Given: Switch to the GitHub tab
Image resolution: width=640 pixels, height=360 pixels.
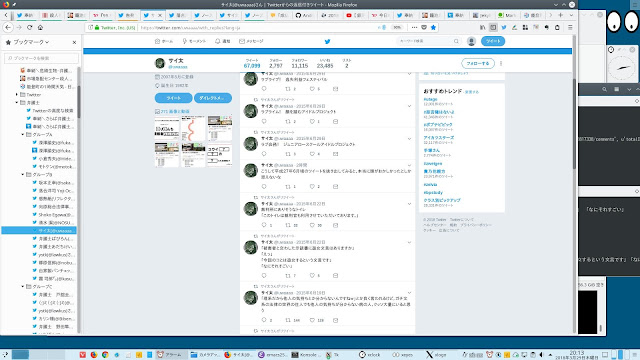Looking at the screenshot, I should [x=304, y=15].
